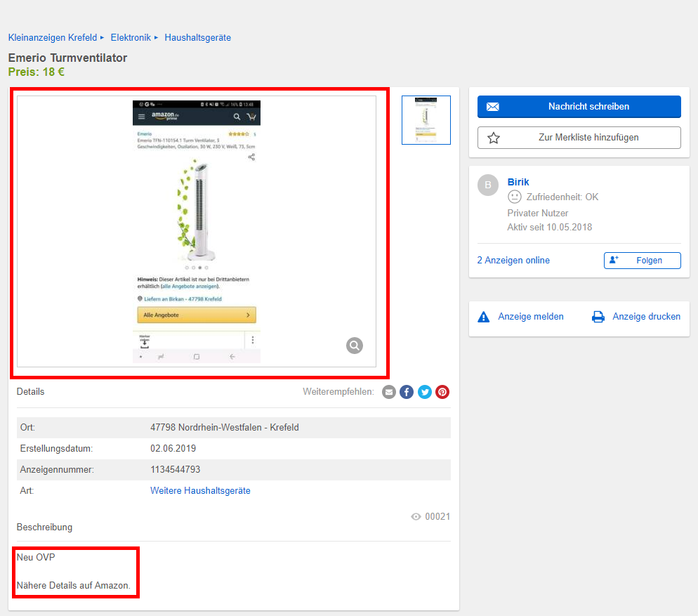Share the listing on Twitter

(x=425, y=392)
